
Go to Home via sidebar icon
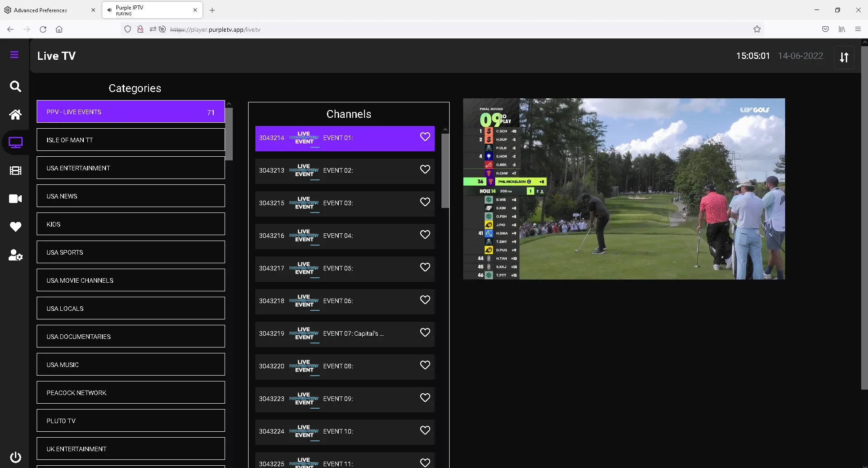15,114
